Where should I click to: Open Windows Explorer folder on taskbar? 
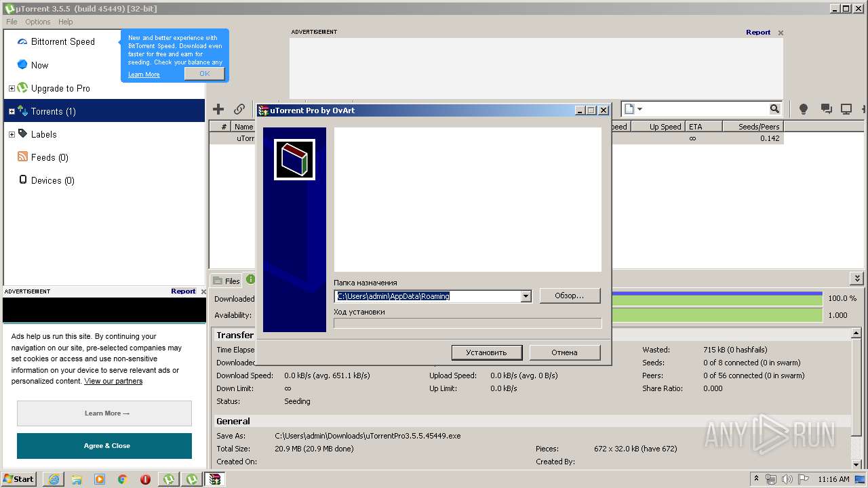[77, 479]
